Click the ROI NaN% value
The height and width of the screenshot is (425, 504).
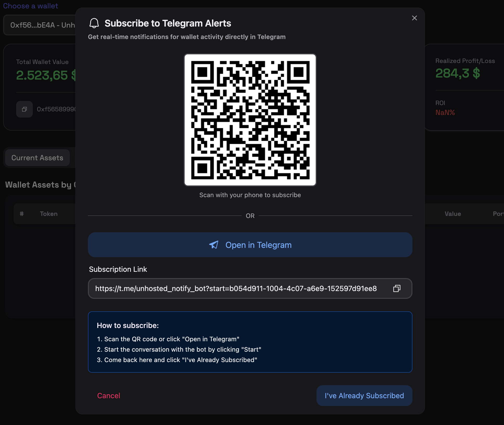[x=445, y=113]
